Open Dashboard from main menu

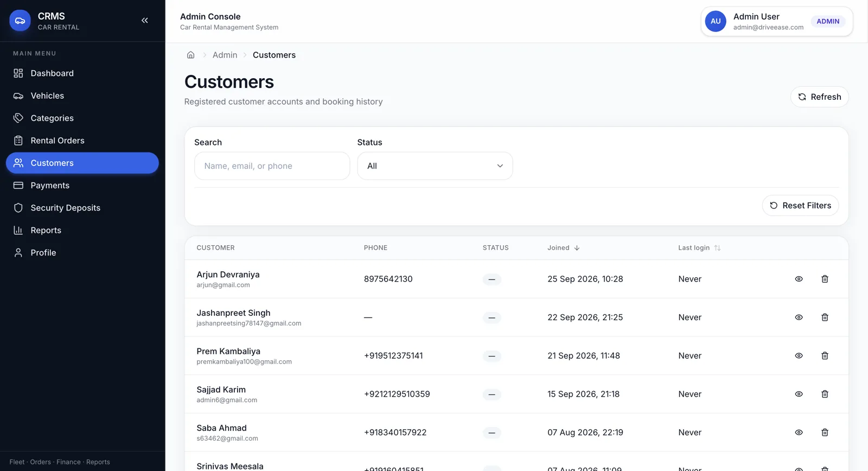[x=82, y=73]
